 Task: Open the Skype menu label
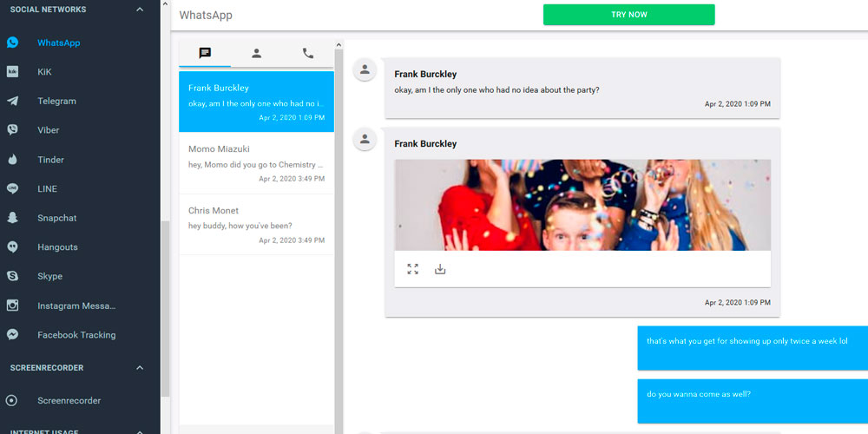(49, 276)
